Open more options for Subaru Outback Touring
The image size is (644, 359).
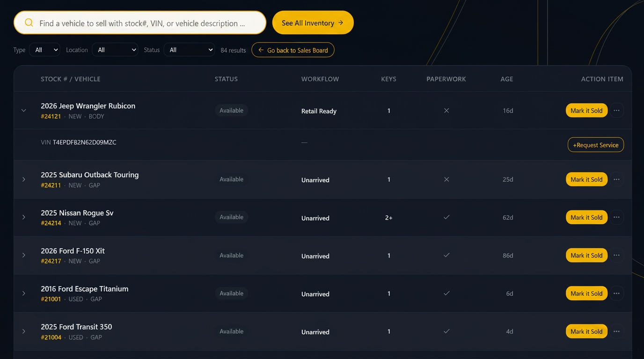[616, 179]
